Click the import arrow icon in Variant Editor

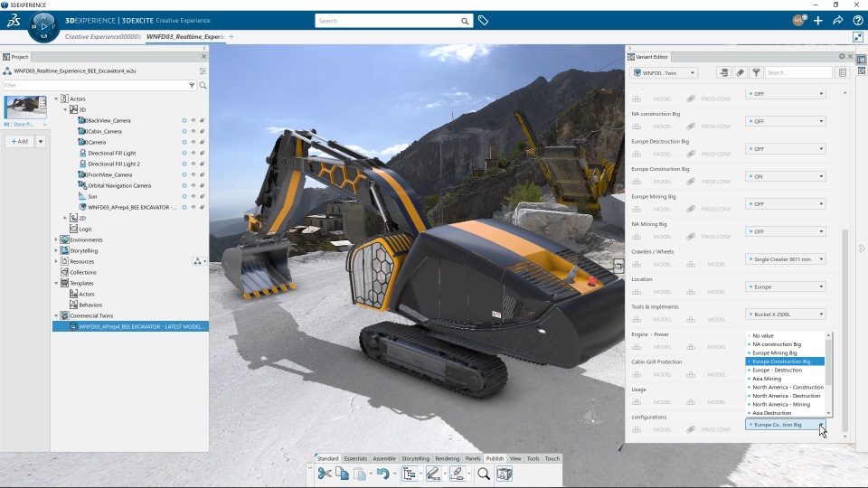[x=723, y=72]
